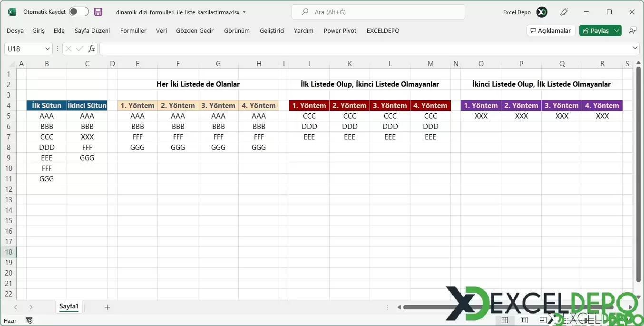The width and height of the screenshot is (644, 326).
Task: Select column G header
Action: [218, 64]
